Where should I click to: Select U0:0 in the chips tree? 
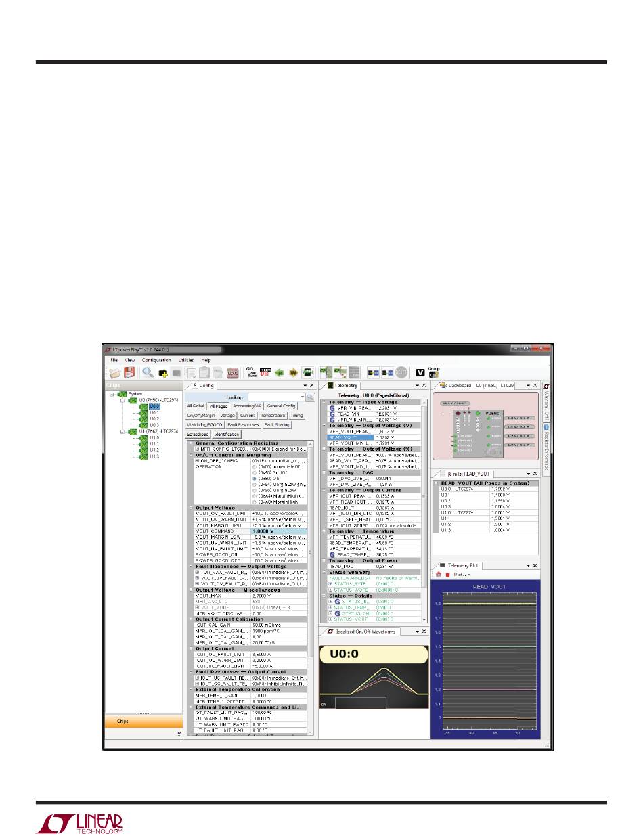coord(154,406)
